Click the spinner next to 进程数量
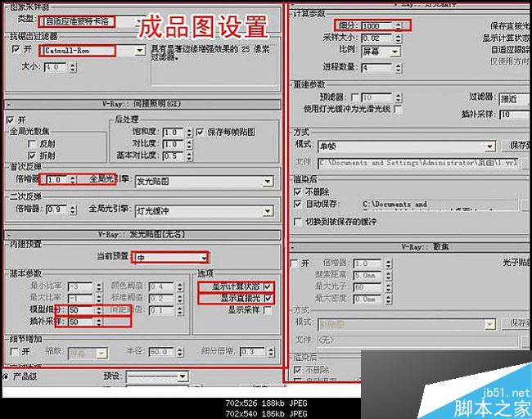Image resolution: width=532 pixels, height=419 pixels. click(399, 68)
